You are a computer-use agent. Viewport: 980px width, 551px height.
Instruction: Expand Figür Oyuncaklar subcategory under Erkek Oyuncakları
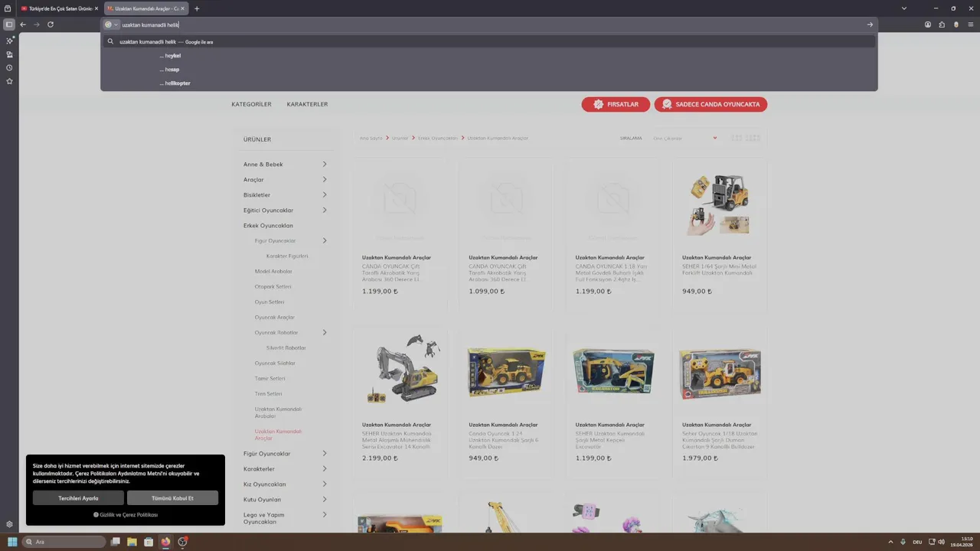coord(325,240)
